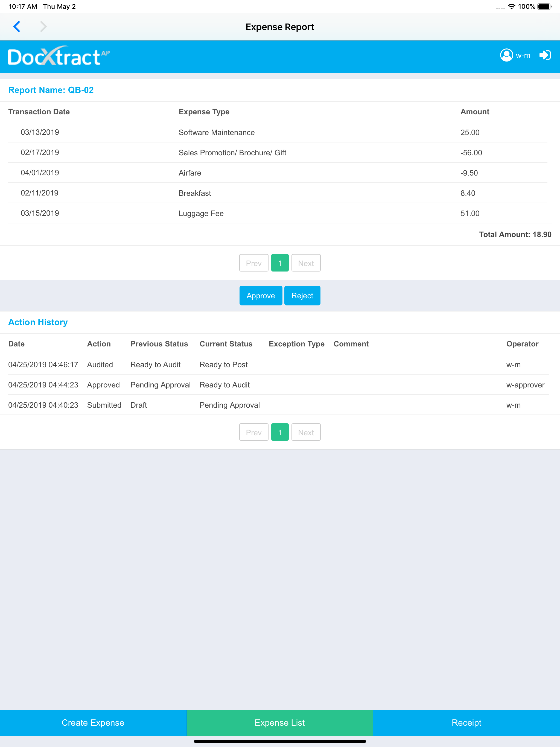Image resolution: width=560 pixels, height=747 pixels.
Task: Click the 03/13/2019 transaction date
Action: (x=40, y=132)
